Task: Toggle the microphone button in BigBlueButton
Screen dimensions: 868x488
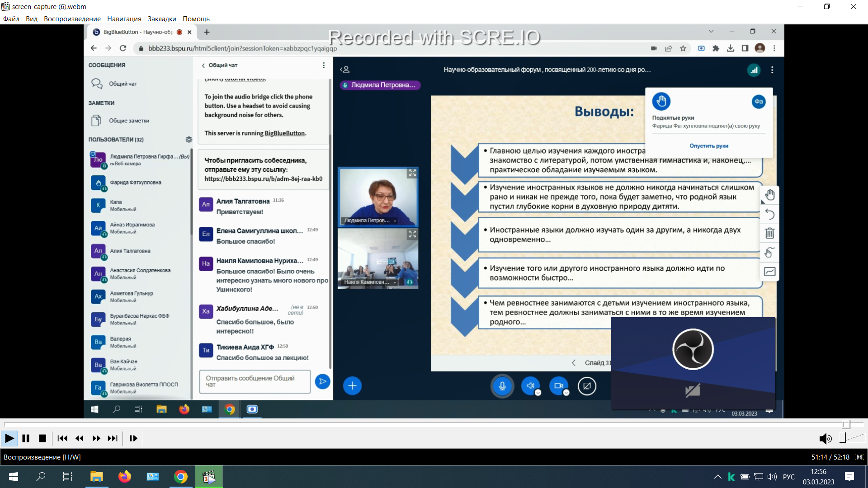Action: point(502,386)
